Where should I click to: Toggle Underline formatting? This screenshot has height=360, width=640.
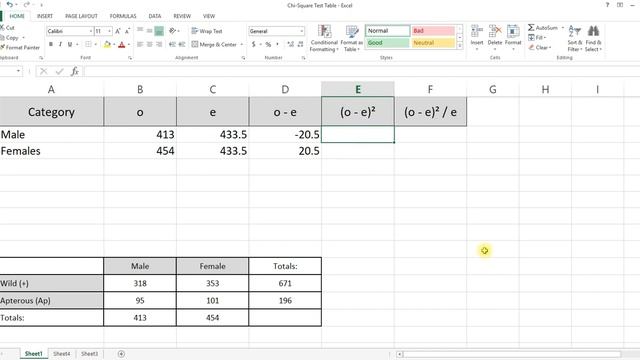click(70, 44)
